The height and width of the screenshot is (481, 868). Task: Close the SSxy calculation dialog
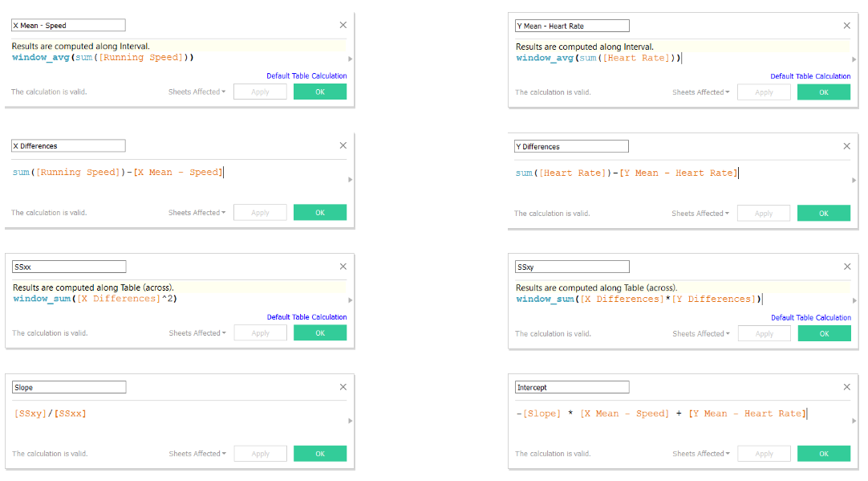pyautogui.click(x=846, y=267)
